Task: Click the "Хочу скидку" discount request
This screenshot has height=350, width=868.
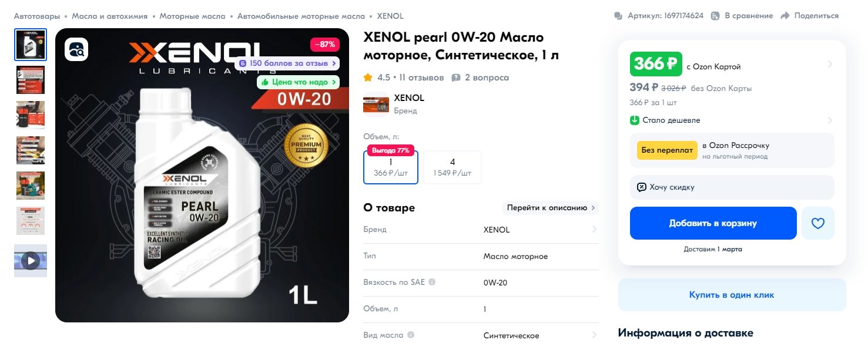Action: pyautogui.click(x=732, y=187)
